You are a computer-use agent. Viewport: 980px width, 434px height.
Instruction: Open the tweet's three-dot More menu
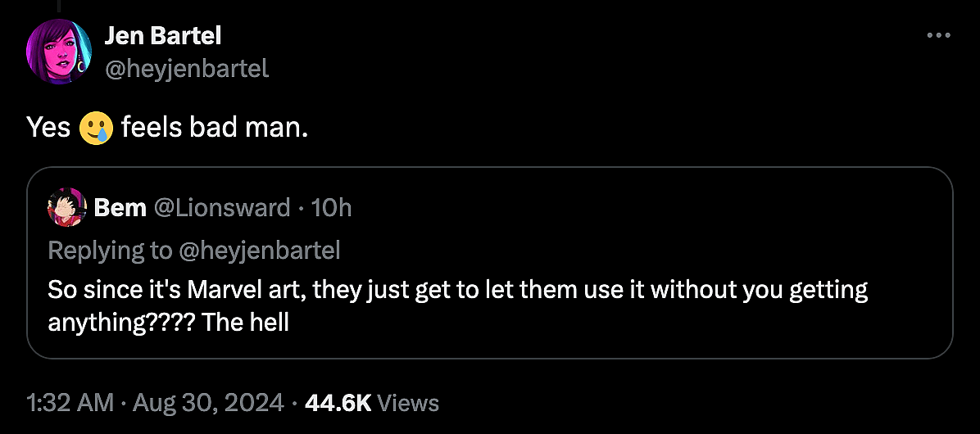(x=937, y=36)
